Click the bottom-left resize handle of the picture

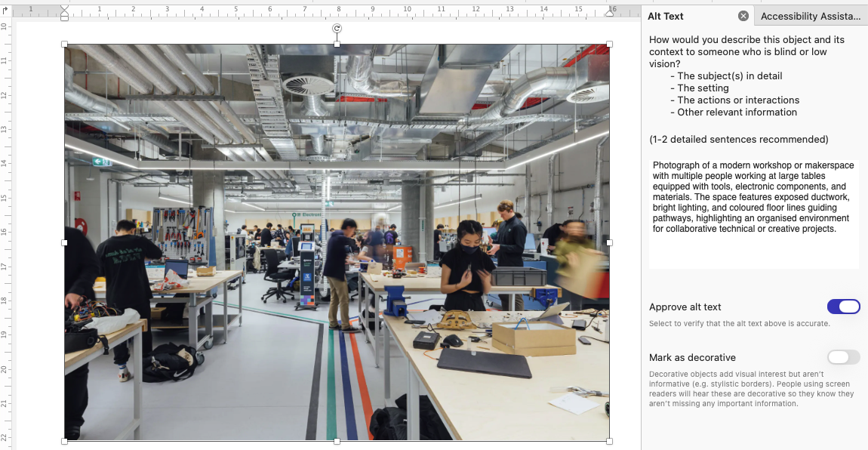(x=64, y=441)
